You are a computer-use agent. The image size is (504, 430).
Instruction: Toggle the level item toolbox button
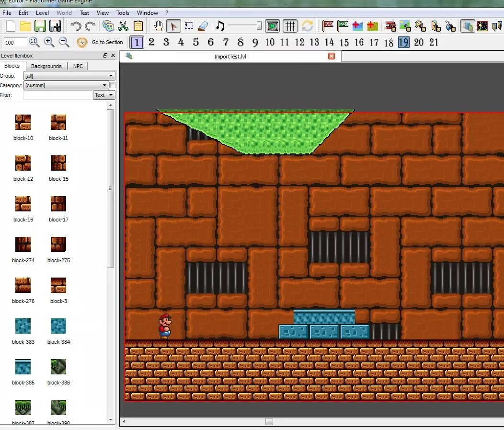coord(468,26)
